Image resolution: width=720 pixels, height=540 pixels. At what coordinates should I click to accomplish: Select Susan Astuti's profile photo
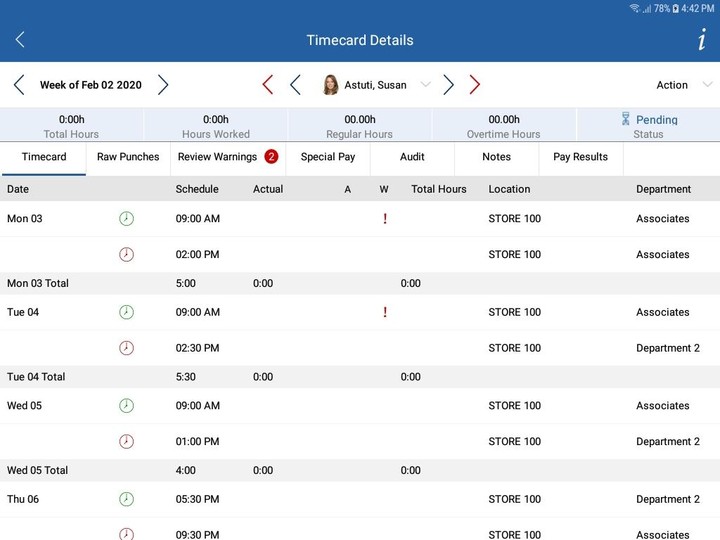[x=330, y=85]
